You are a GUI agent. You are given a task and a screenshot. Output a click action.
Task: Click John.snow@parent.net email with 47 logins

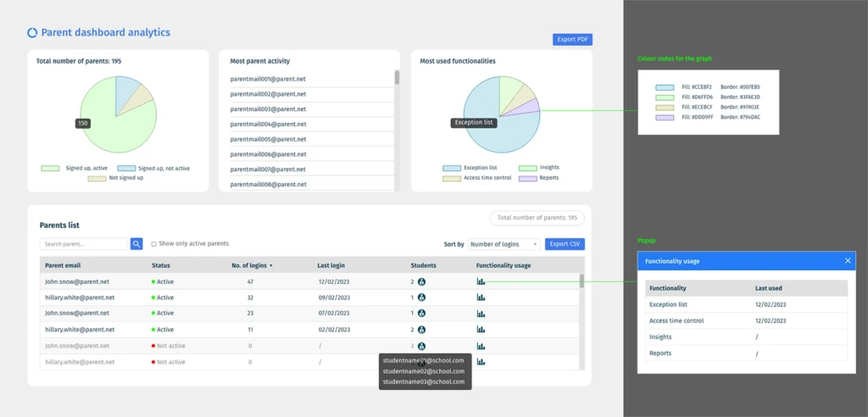coord(77,282)
